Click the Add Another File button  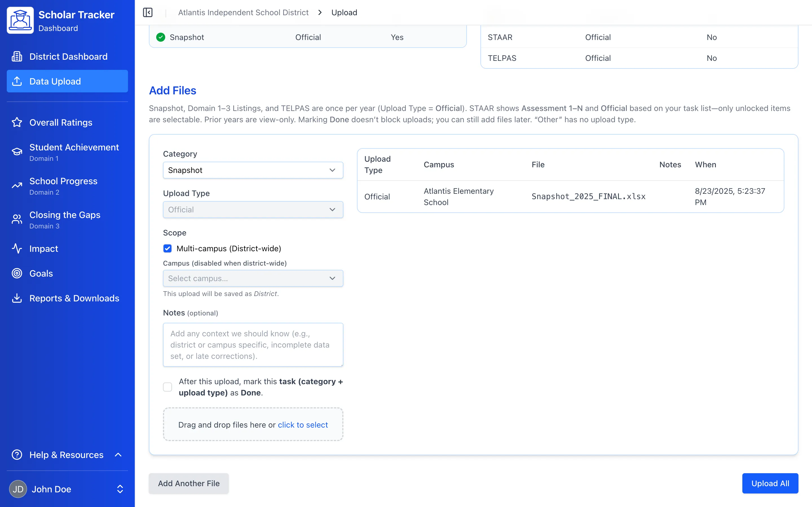[x=189, y=483]
